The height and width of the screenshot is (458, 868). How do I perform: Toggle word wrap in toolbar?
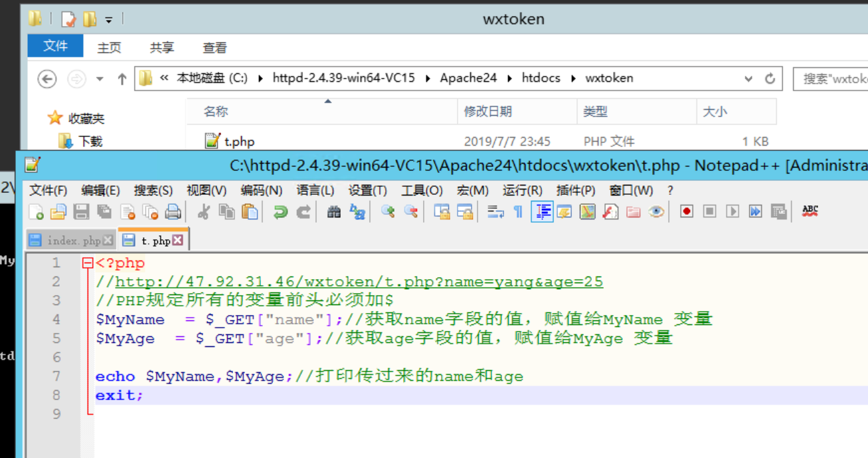coord(495,211)
